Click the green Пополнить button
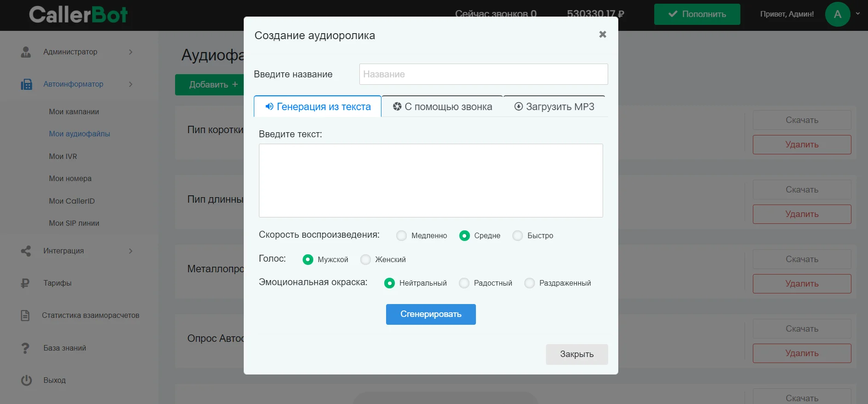Screen dimensions: 868x404 (697, 14)
